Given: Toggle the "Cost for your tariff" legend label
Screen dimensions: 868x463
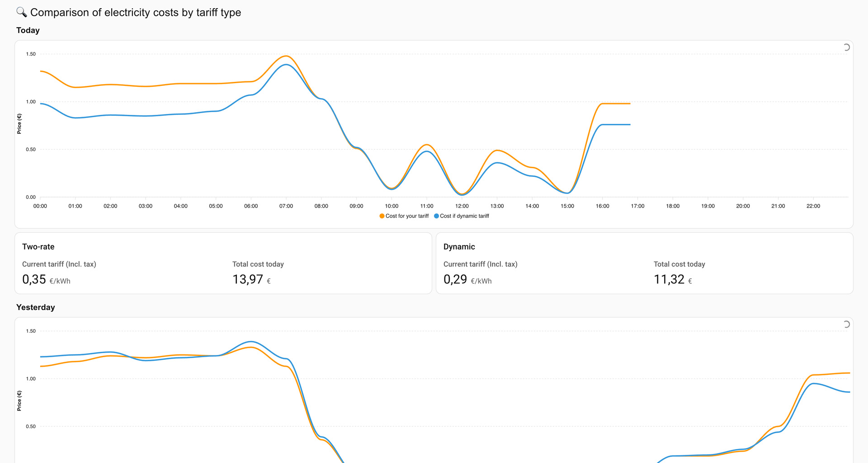Looking at the screenshot, I should click(x=407, y=216).
